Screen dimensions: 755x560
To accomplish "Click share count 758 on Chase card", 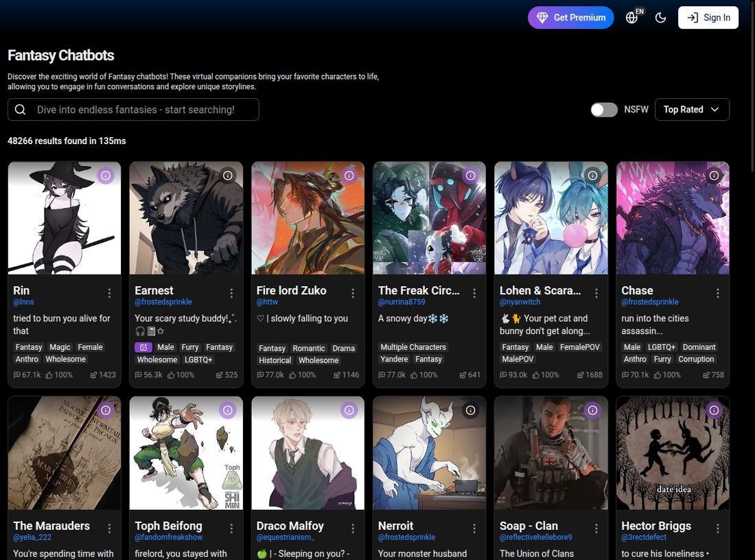I will point(713,375).
